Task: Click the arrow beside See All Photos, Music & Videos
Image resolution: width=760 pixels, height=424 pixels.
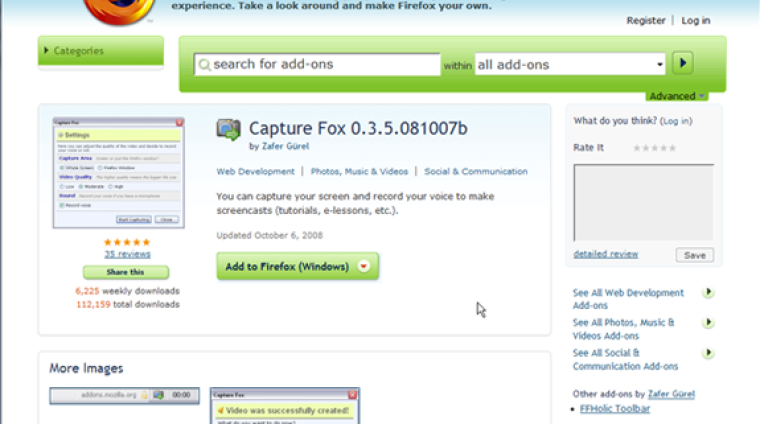Action: (708, 323)
